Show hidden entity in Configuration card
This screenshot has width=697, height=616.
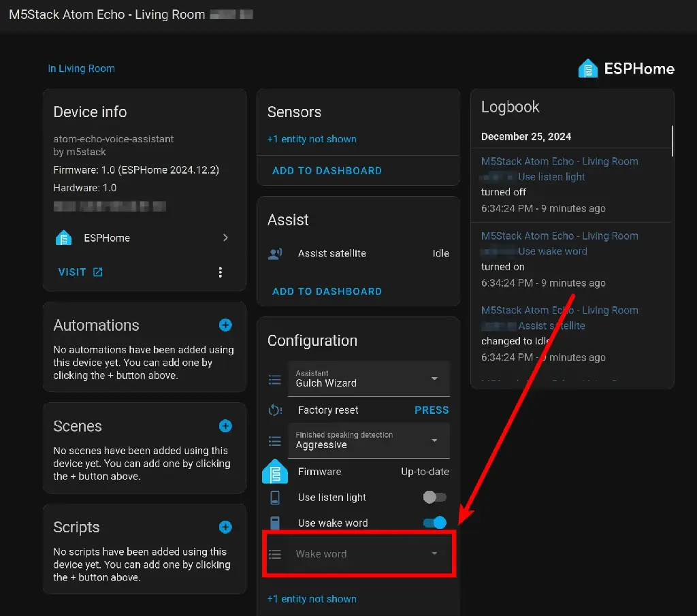pos(312,599)
